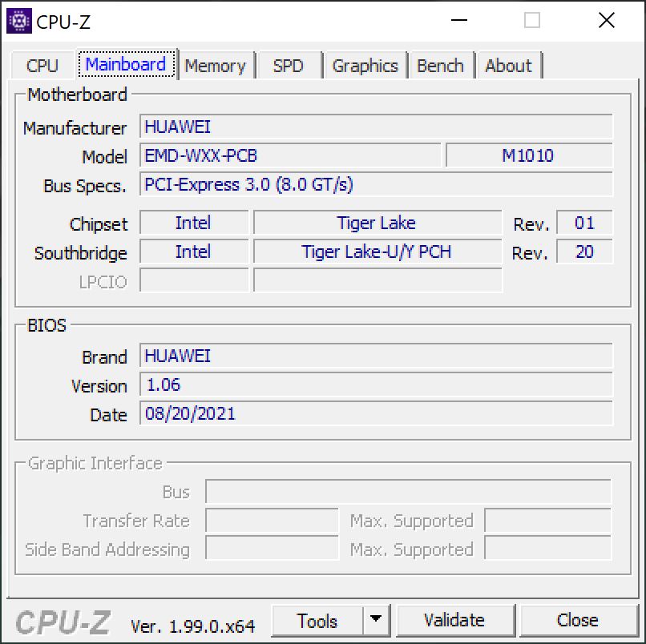
Task: Click the BIOS Version 1.06 field
Action: click(376, 384)
